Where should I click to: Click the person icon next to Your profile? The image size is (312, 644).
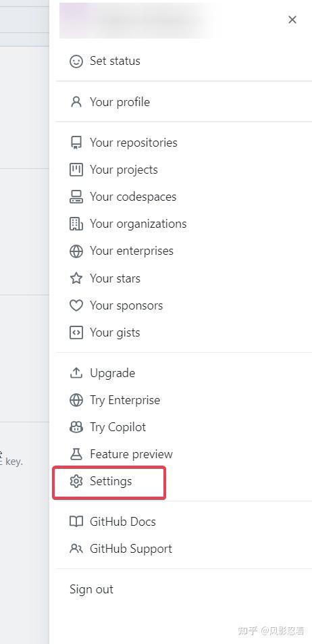(x=76, y=102)
